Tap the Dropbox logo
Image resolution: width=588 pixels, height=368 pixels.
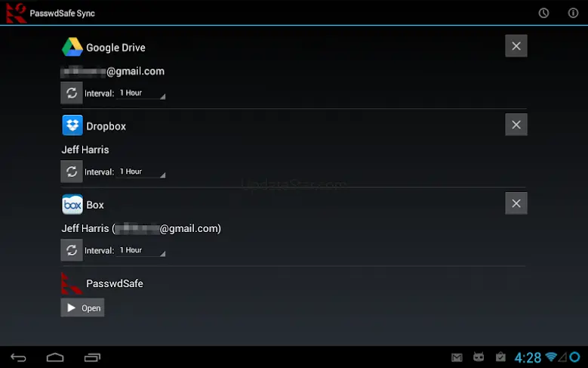click(72, 125)
